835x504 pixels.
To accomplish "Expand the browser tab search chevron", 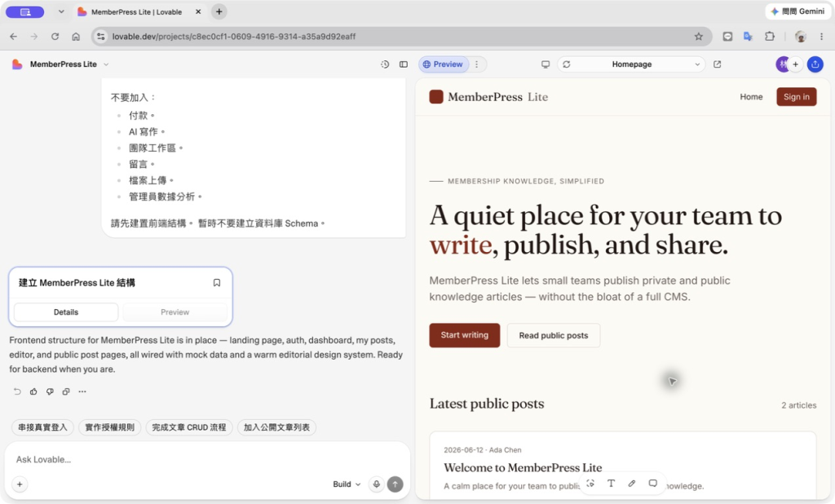I will 61,11.
